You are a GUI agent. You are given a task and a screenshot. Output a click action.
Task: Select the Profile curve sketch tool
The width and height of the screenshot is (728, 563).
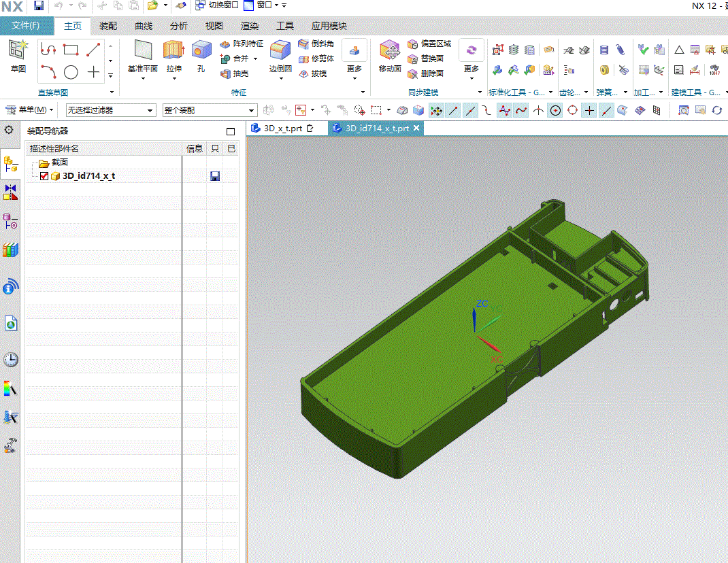point(48,49)
